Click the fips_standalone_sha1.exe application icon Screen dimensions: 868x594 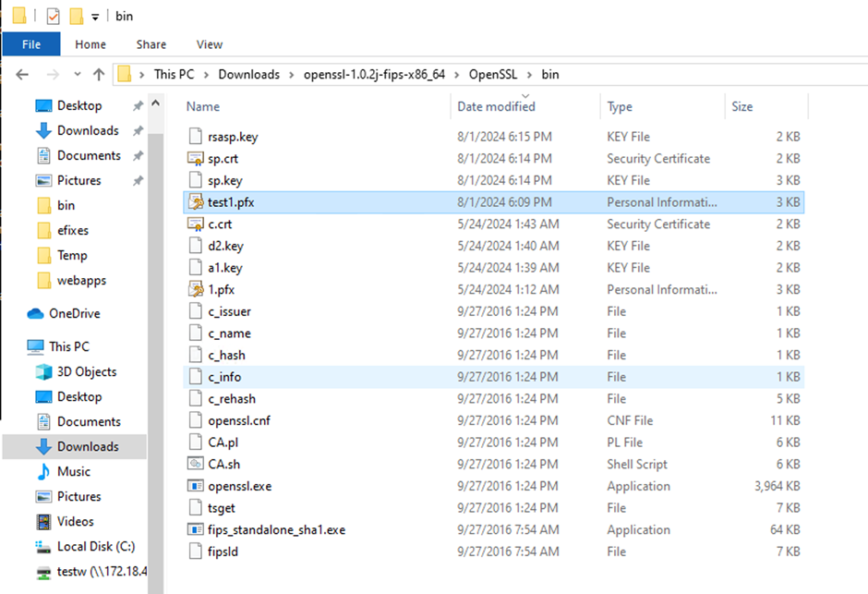coord(195,530)
